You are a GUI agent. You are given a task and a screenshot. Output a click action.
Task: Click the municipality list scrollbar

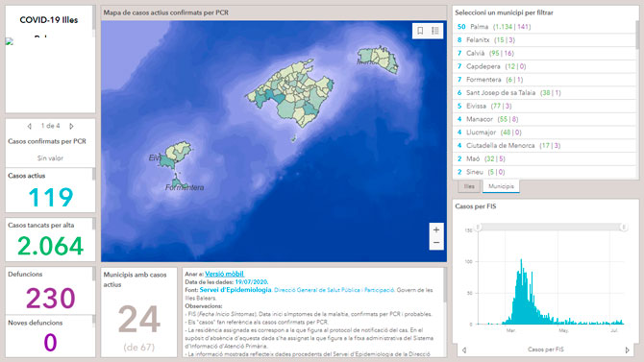[x=637, y=35]
